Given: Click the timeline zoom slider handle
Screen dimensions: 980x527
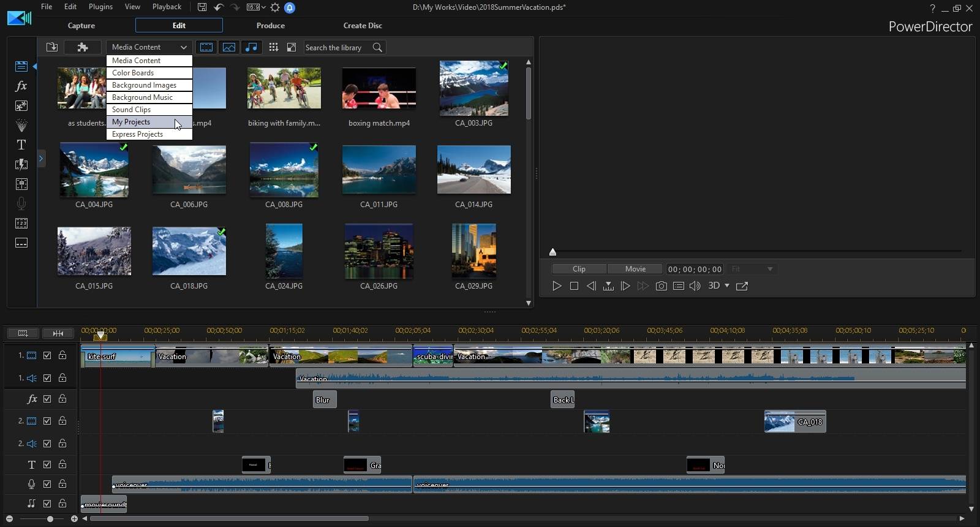Looking at the screenshot, I should click(x=50, y=519).
